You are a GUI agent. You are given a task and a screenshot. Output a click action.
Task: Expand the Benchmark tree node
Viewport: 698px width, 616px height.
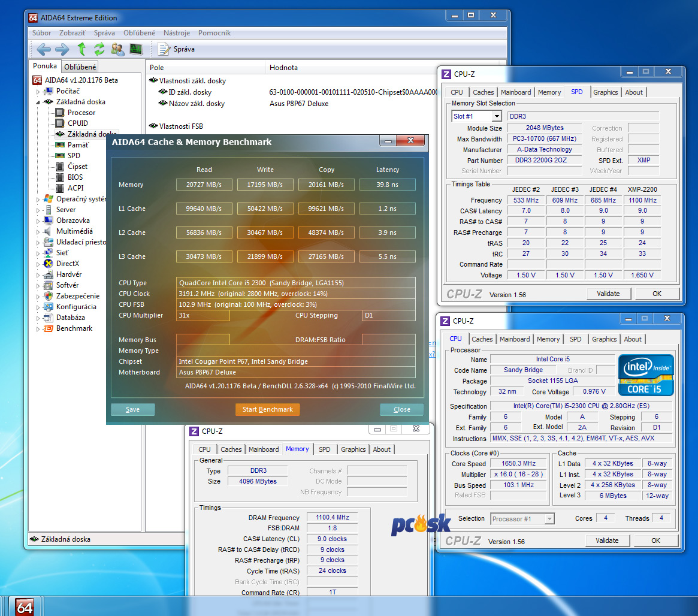[x=38, y=329]
